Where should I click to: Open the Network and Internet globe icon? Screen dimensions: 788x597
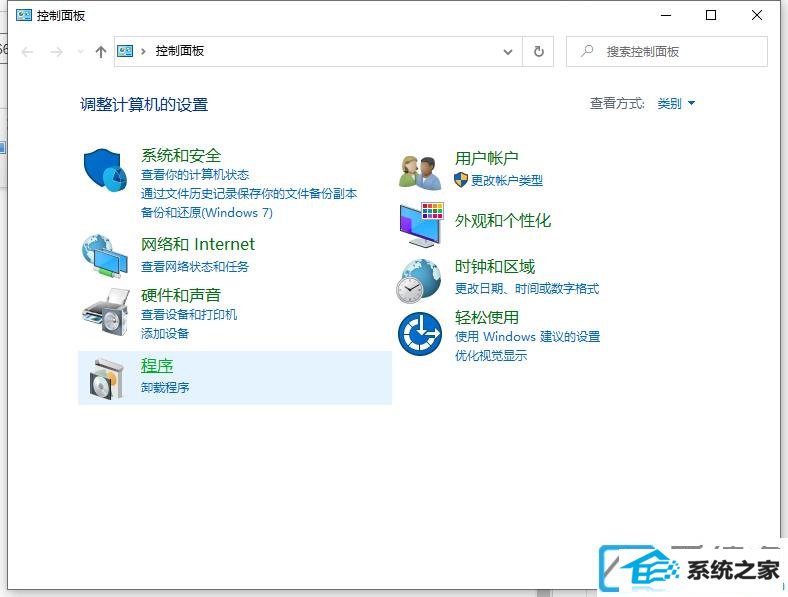(105, 256)
